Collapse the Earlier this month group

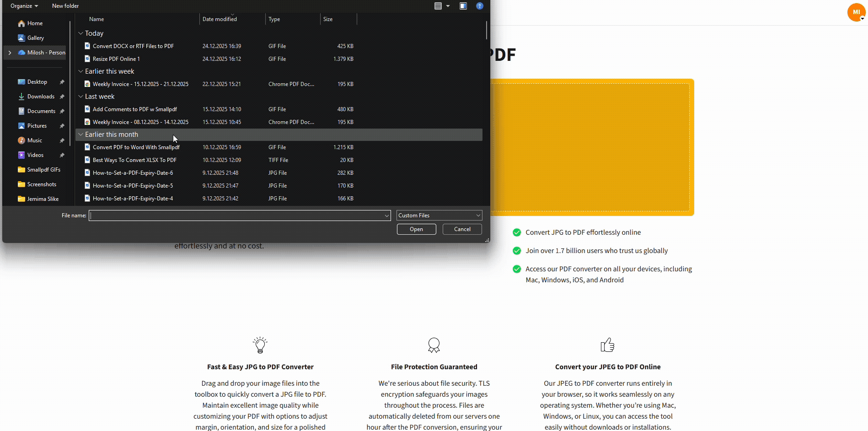(x=80, y=135)
